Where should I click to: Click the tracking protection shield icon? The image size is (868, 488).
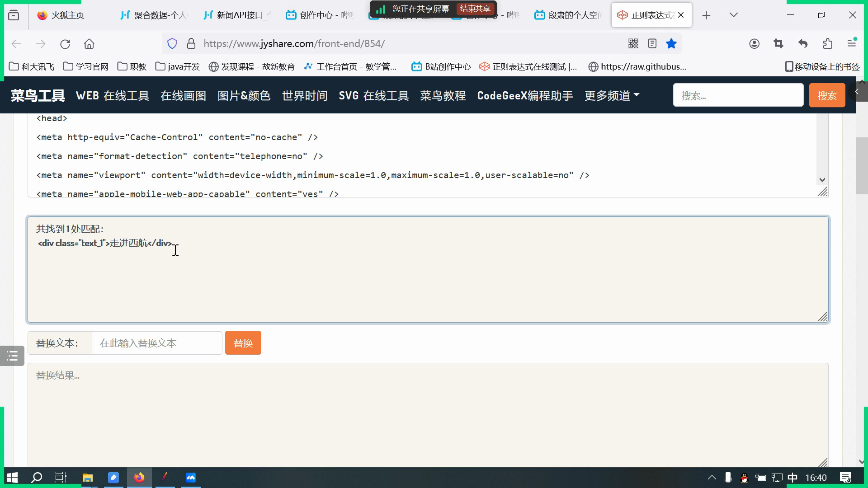pyautogui.click(x=172, y=44)
